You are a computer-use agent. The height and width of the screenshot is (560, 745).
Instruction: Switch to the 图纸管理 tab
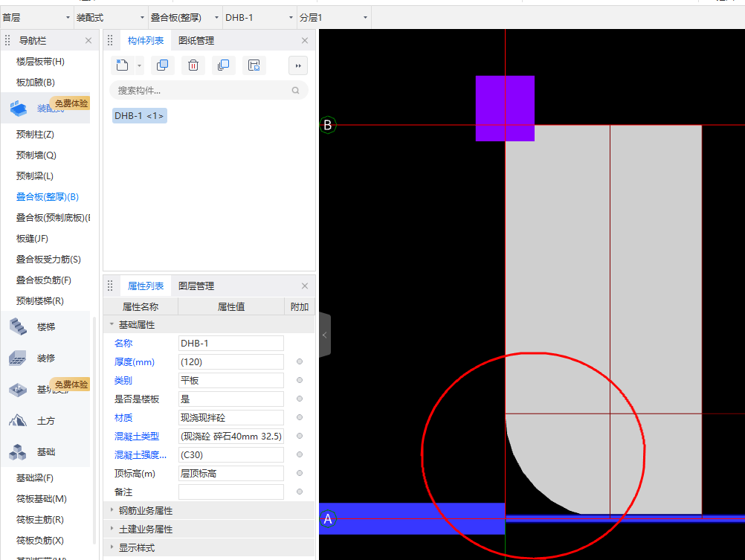(196, 40)
